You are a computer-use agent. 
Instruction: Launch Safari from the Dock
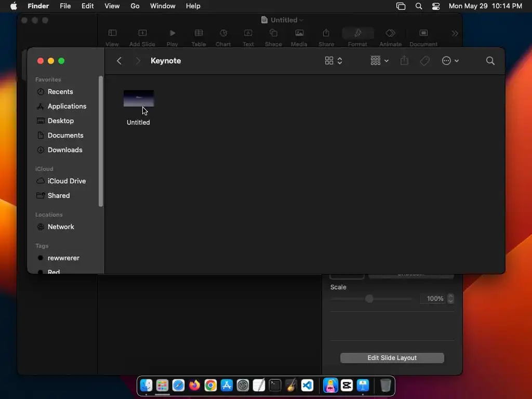coord(179,385)
